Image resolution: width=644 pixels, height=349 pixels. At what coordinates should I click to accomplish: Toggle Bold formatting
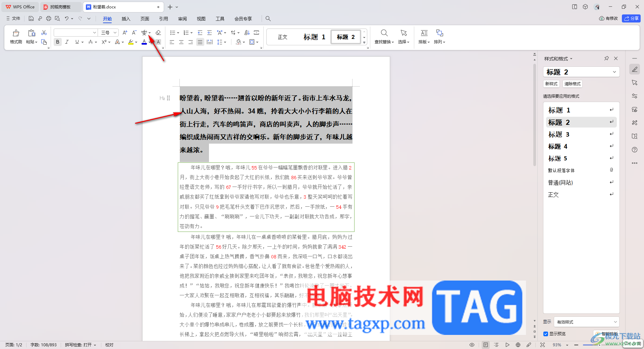click(58, 42)
